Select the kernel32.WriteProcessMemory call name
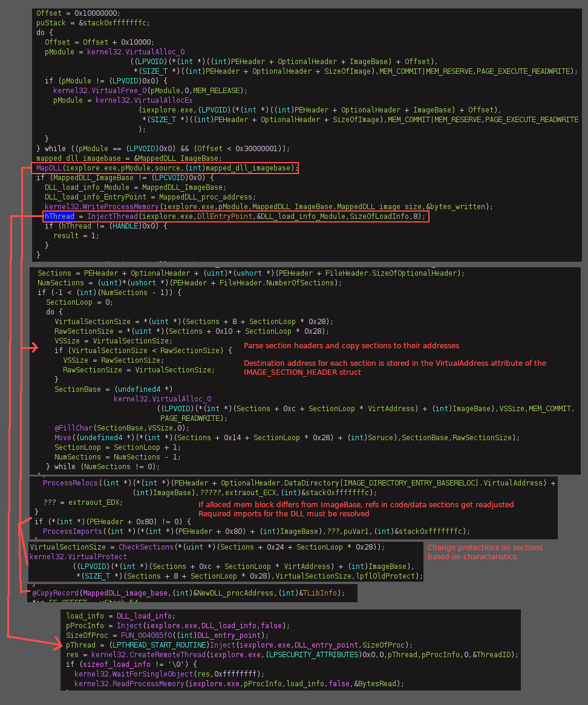The image size is (588, 705). (102, 206)
